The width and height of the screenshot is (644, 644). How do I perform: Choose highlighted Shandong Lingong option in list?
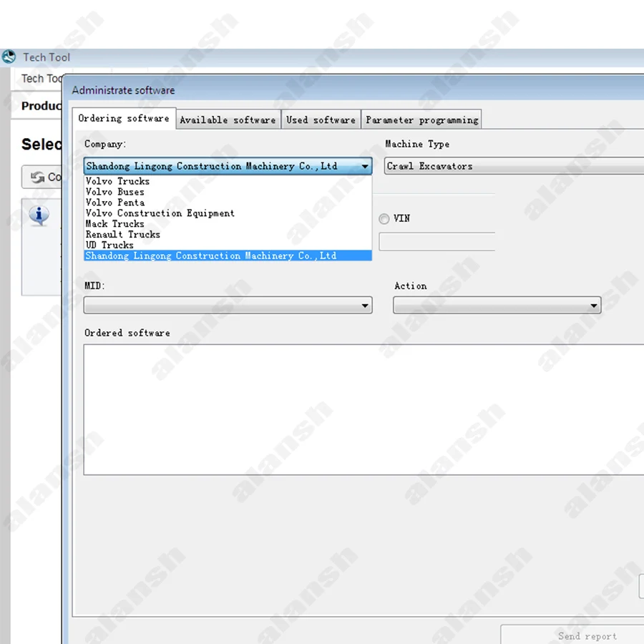pyautogui.click(x=228, y=255)
